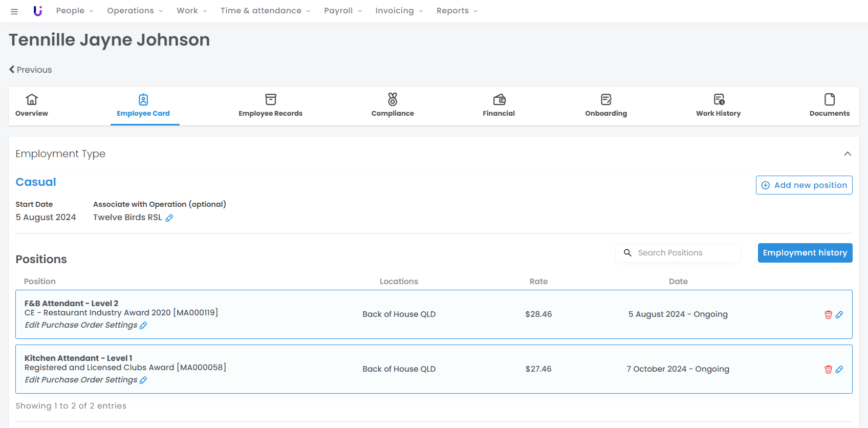Click the purple U logo icon
This screenshot has width=868, height=428.
click(x=37, y=11)
